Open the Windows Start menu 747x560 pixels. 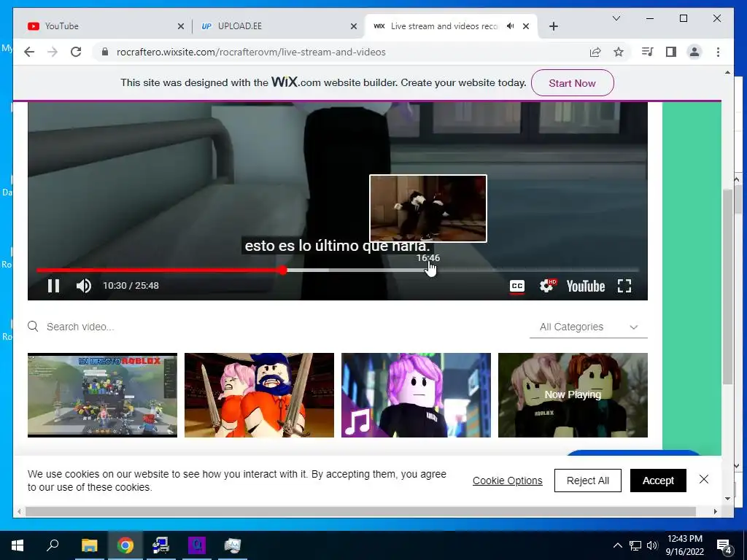(x=18, y=545)
